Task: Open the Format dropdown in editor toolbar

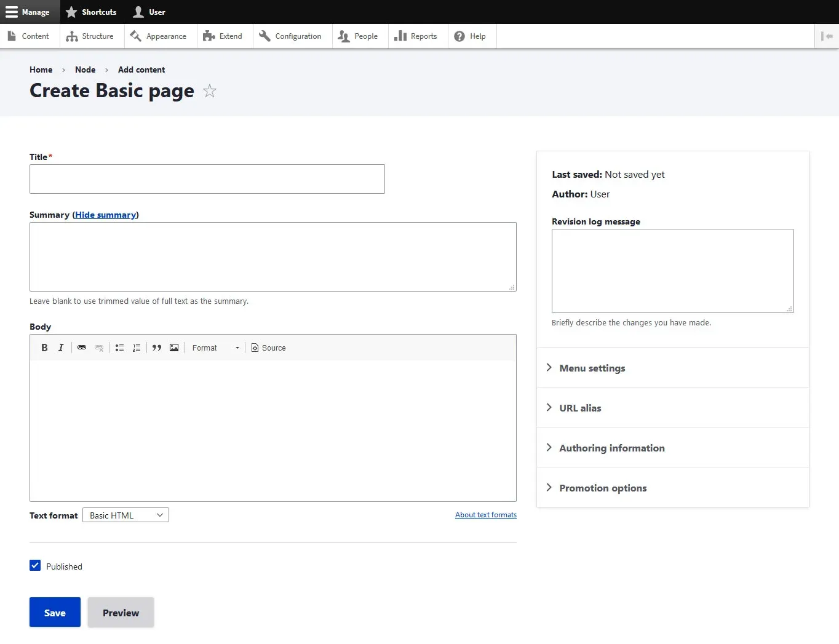Action: click(215, 348)
